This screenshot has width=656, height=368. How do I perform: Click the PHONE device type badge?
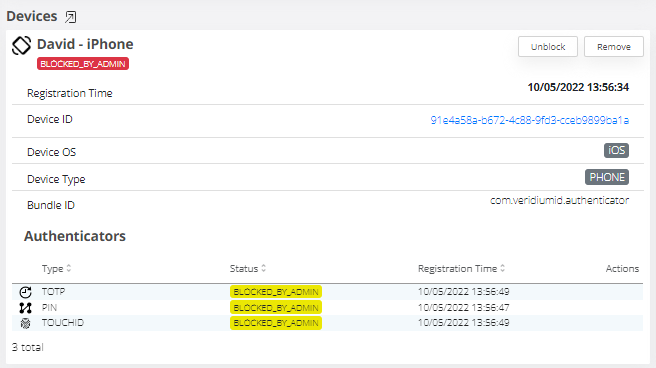pos(607,177)
